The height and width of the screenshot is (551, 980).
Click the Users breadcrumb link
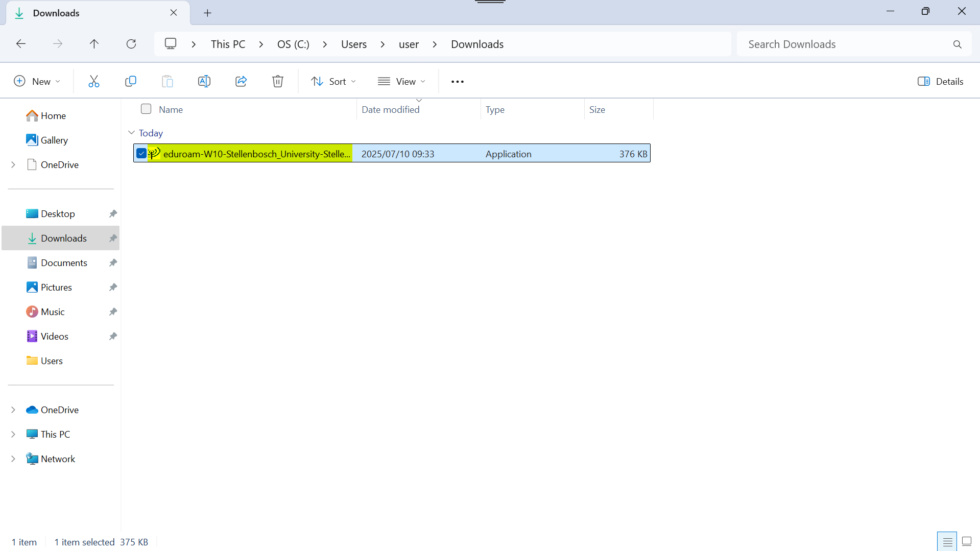click(353, 44)
